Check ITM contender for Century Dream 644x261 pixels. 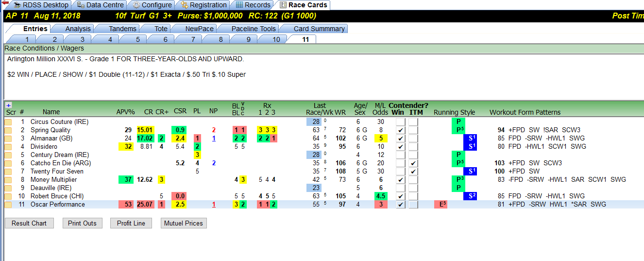pyautogui.click(x=413, y=155)
